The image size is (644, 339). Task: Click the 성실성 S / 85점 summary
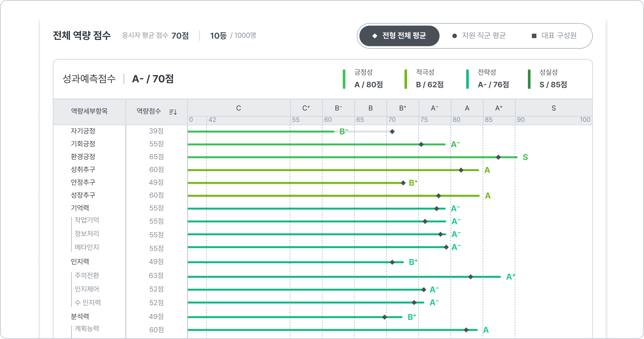click(548, 79)
